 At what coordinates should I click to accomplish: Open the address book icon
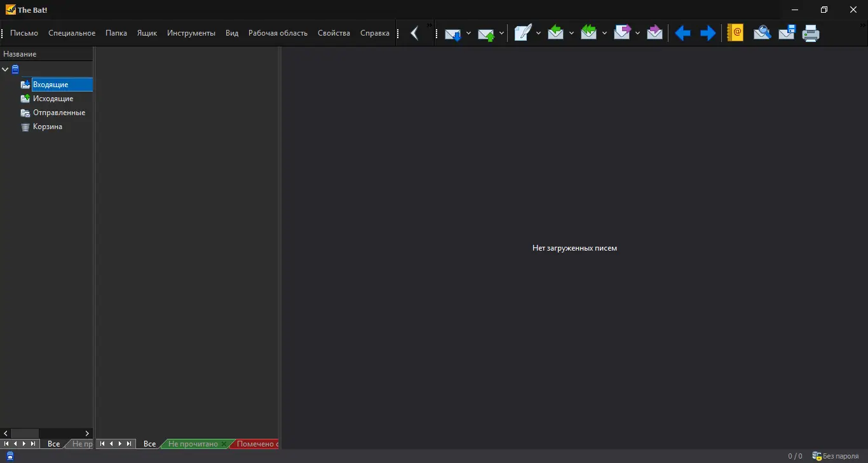coord(735,33)
